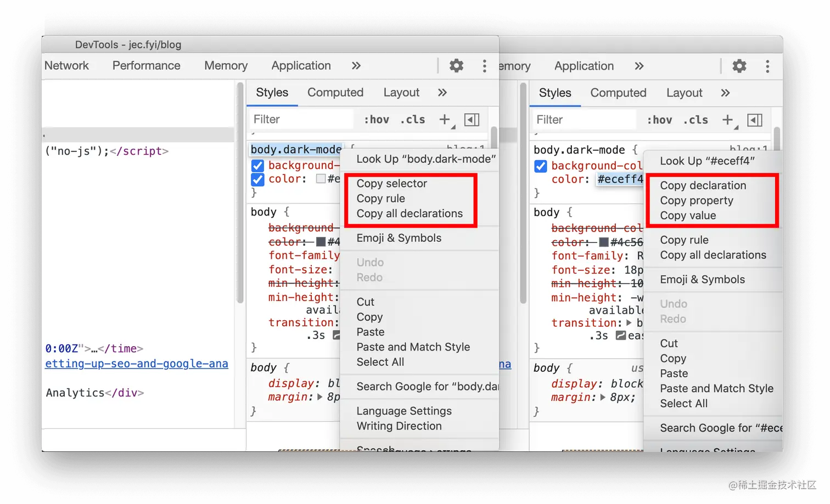Select Layout tab in left sidebar
Viewport: 830px width, 504px height.
pyautogui.click(x=401, y=93)
